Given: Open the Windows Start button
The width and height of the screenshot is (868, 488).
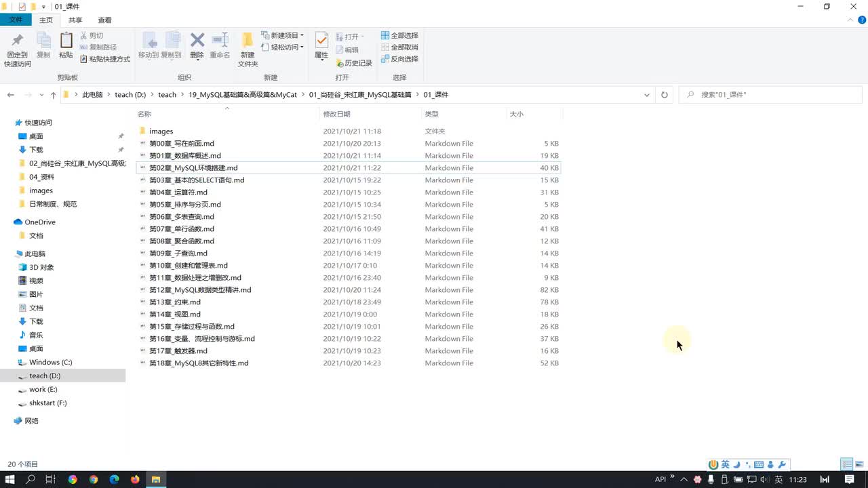Looking at the screenshot, I should [x=10, y=479].
